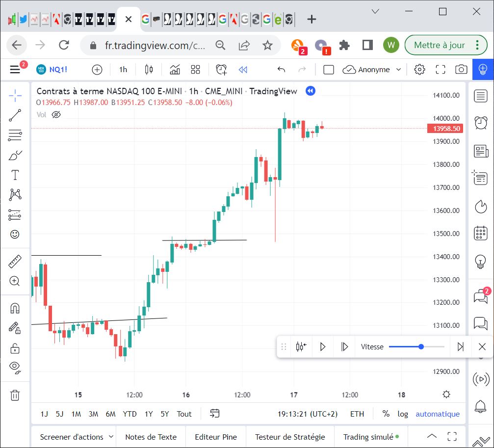The width and height of the screenshot is (494, 448).
Task: Add symbol to compare with plus icon
Action: (97, 70)
